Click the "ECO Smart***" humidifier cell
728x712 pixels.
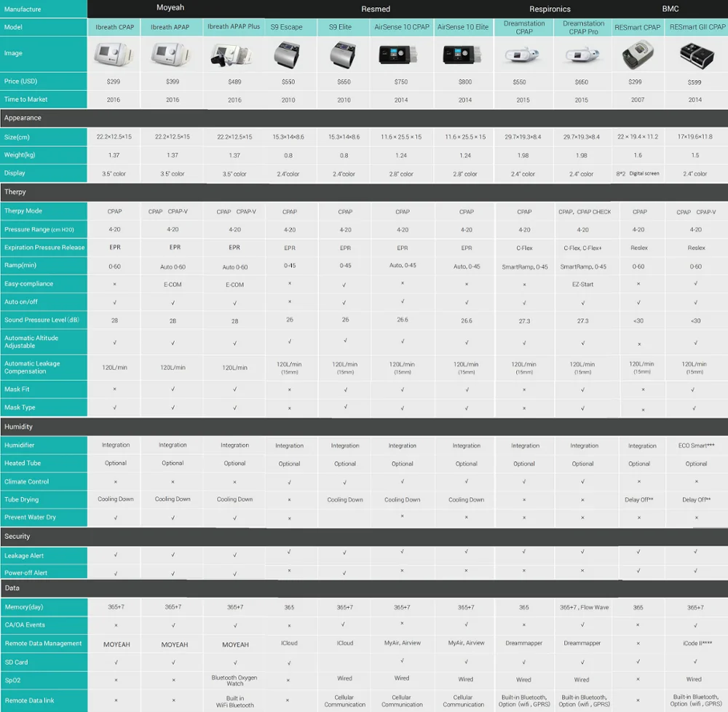[x=697, y=446]
